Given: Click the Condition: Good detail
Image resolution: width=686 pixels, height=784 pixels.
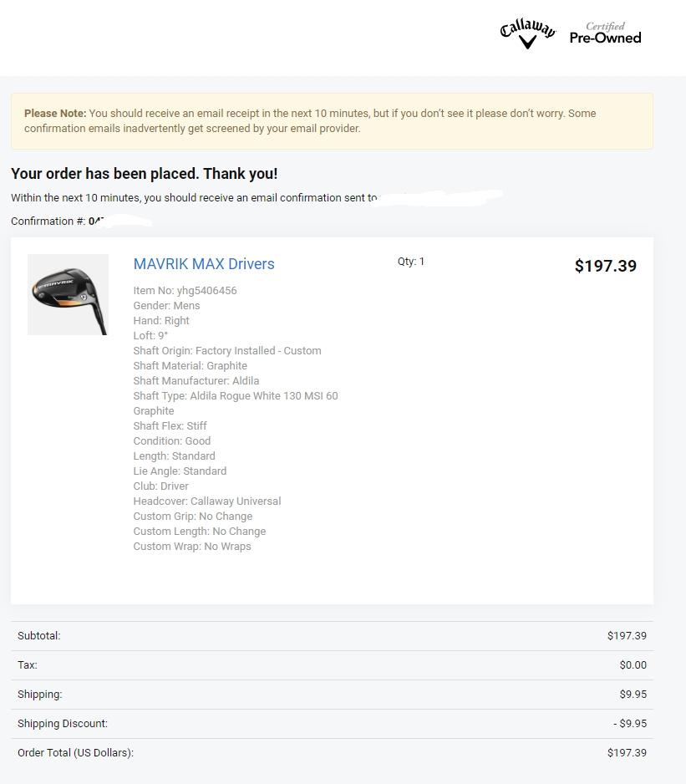Looking at the screenshot, I should point(171,441).
